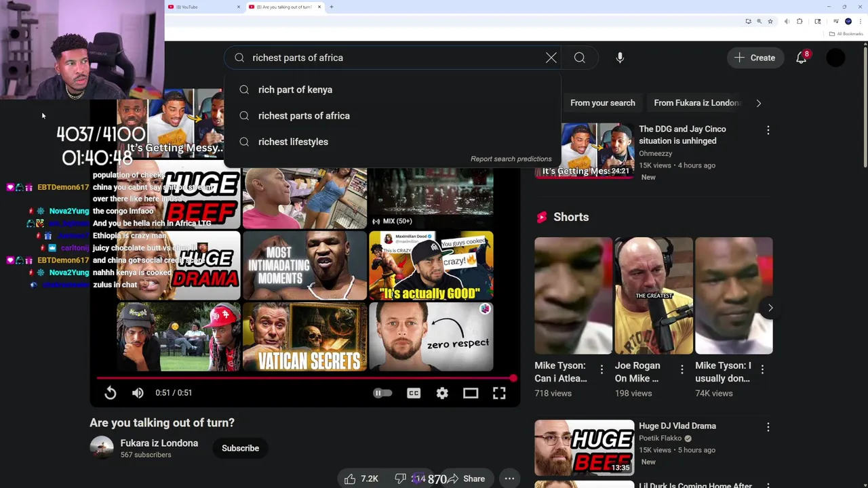The width and height of the screenshot is (868, 488).
Task: Clear the search box with the X icon
Action: click(551, 58)
